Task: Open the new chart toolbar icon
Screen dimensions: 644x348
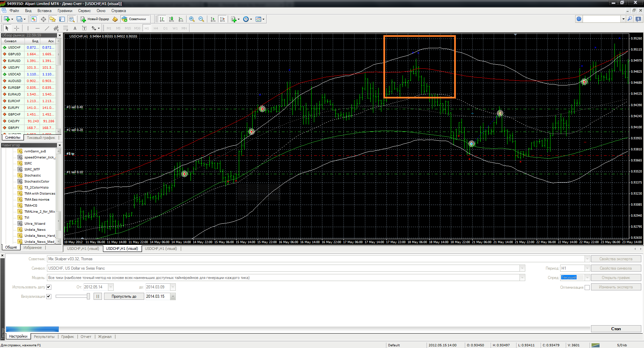Action: (7, 19)
